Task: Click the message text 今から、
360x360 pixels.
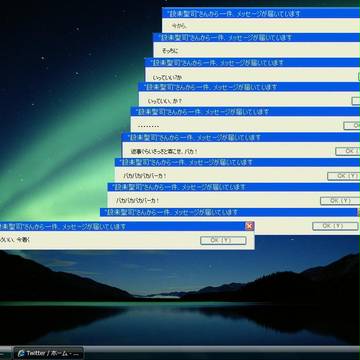Action: 180,26
